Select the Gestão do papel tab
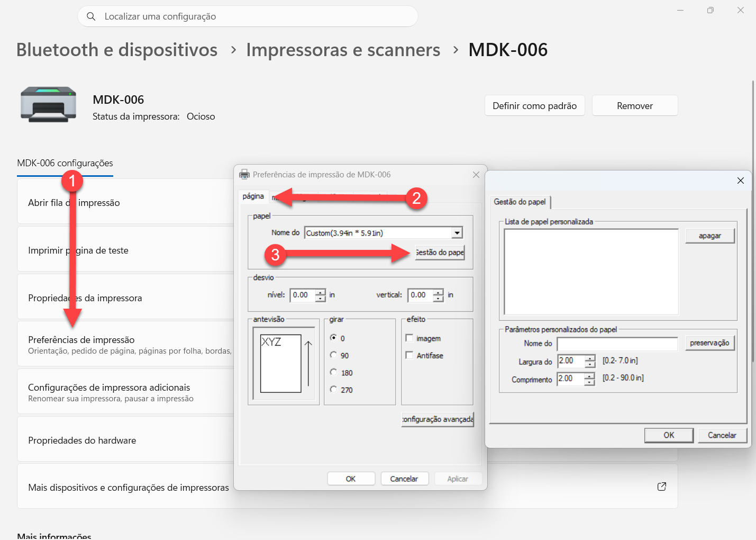756x540 pixels. [520, 202]
